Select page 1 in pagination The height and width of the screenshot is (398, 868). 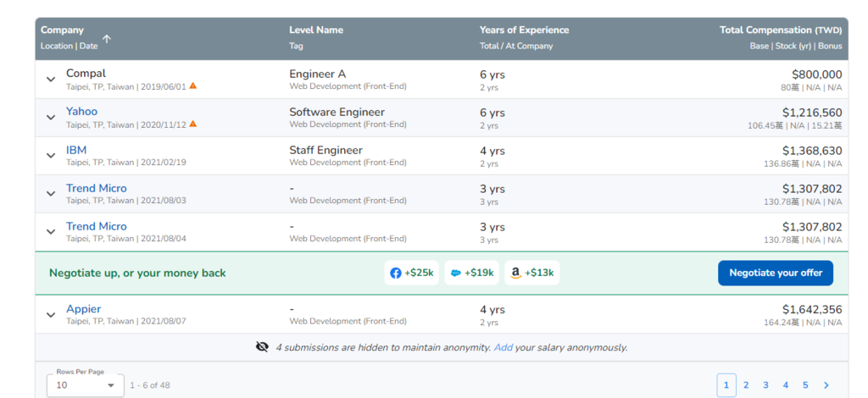click(x=726, y=385)
